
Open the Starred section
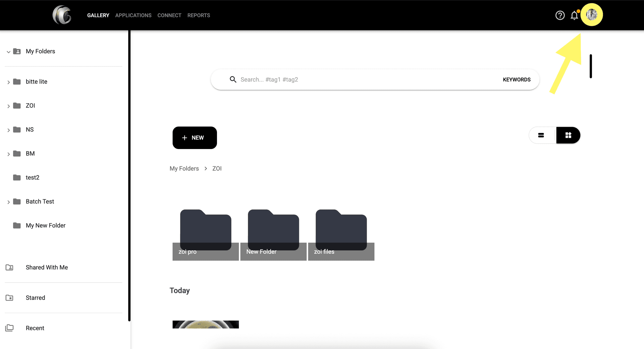35,298
